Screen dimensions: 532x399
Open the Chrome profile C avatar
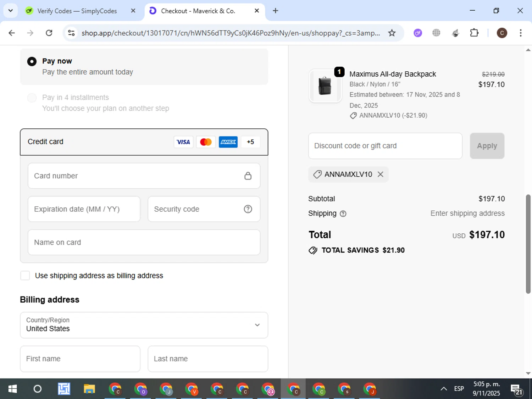(502, 33)
